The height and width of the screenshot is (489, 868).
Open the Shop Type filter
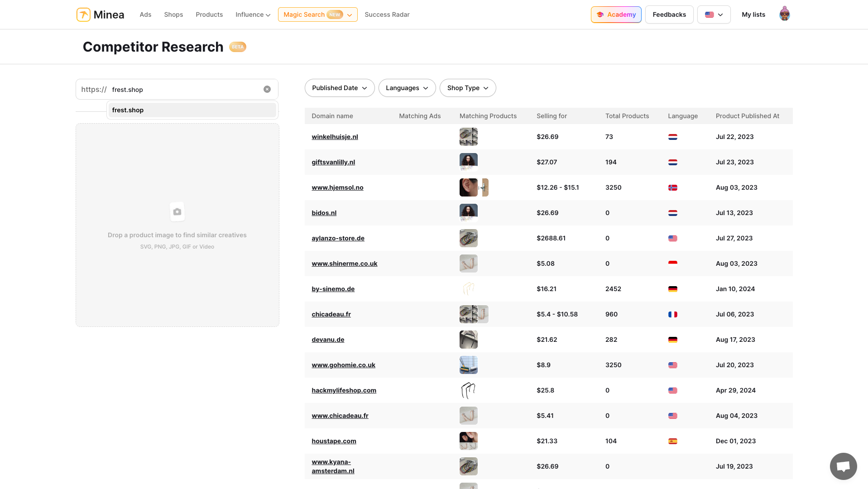pos(467,88)
